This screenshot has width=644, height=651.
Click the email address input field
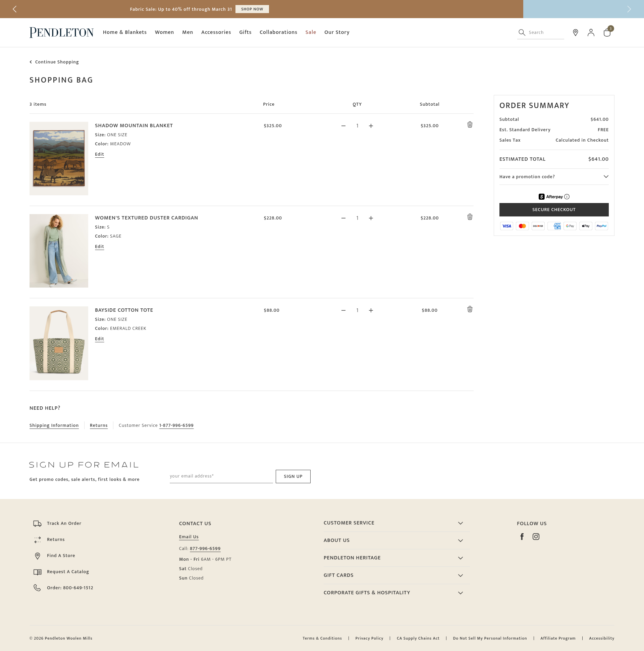point(221,476)
